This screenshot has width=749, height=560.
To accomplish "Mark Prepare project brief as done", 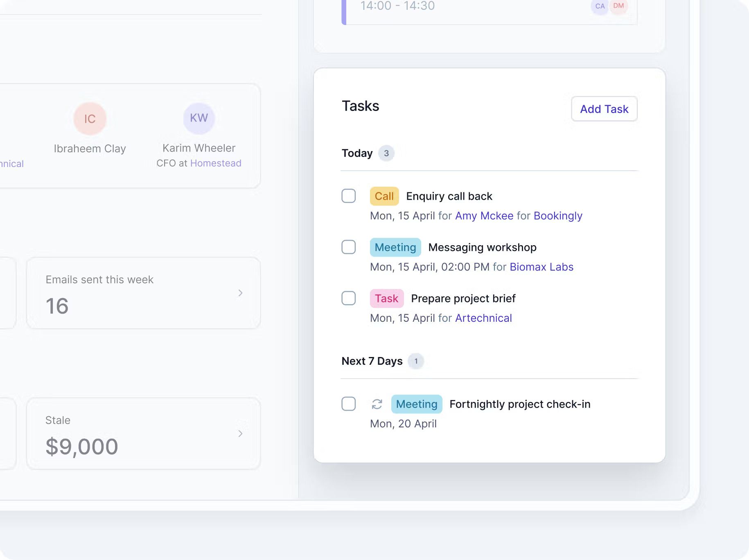I will coord(349,298).
